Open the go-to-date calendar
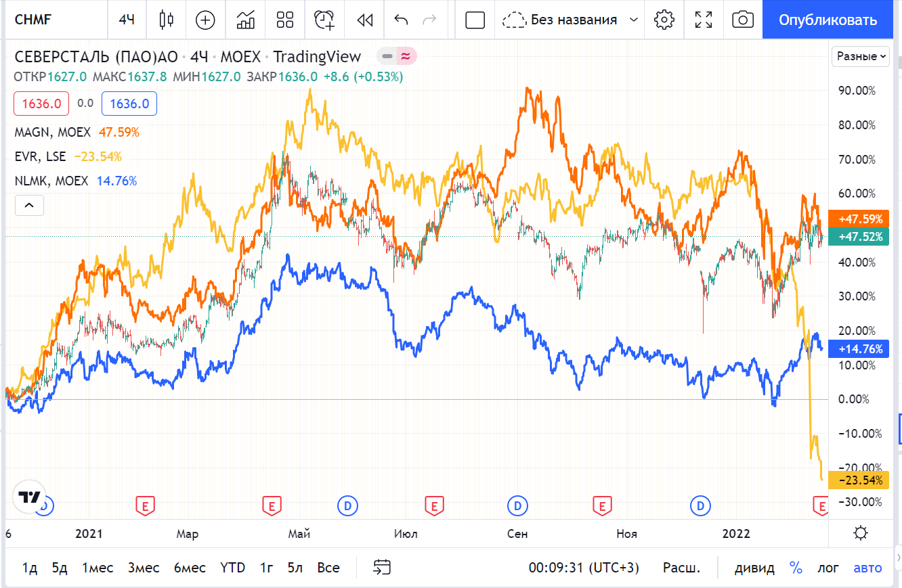Image resolution: width=902 pixels, height=588 pixels. 382,568
